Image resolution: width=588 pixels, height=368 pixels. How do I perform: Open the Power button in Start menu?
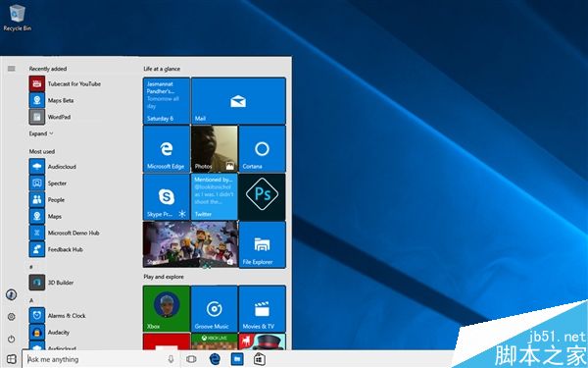tap(11, 339)
